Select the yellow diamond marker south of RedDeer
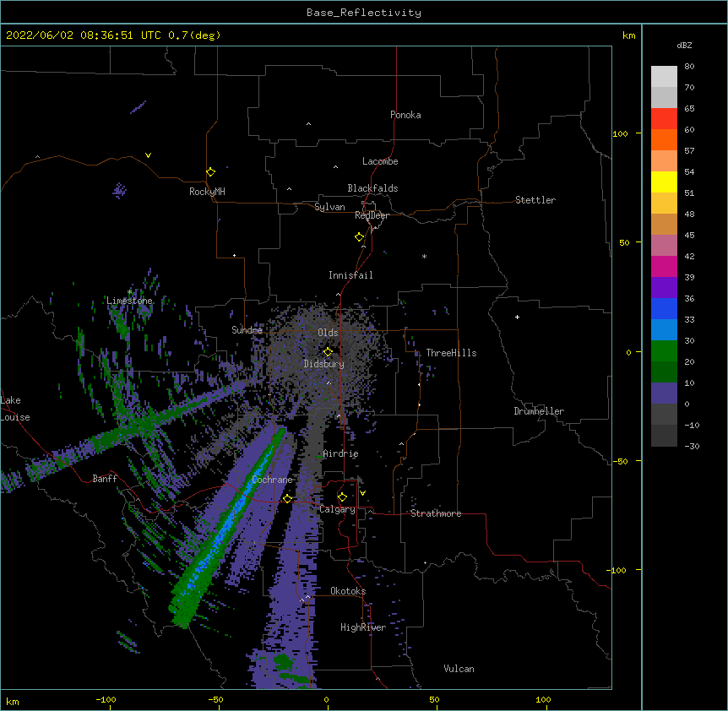728x711 pixels. (x=360, y=237)
